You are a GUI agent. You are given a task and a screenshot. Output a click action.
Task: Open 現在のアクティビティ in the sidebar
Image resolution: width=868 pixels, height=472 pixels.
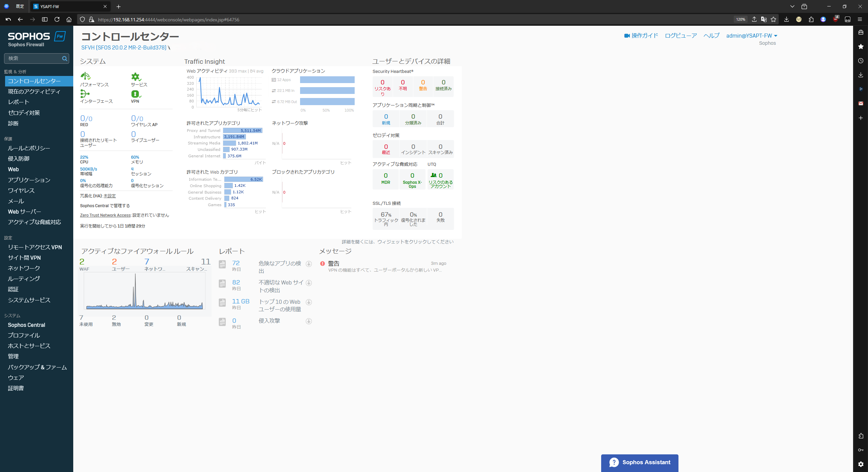[x=34, y=92]
